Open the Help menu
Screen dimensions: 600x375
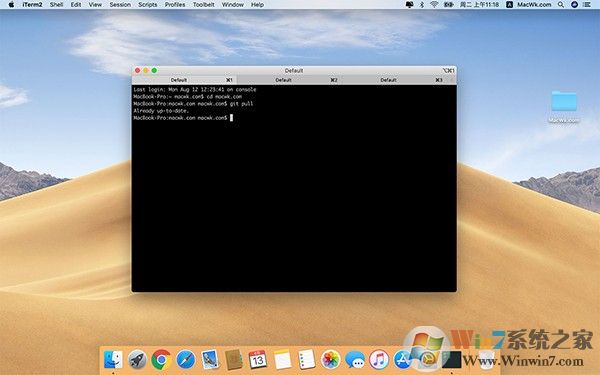click(258, 5)
